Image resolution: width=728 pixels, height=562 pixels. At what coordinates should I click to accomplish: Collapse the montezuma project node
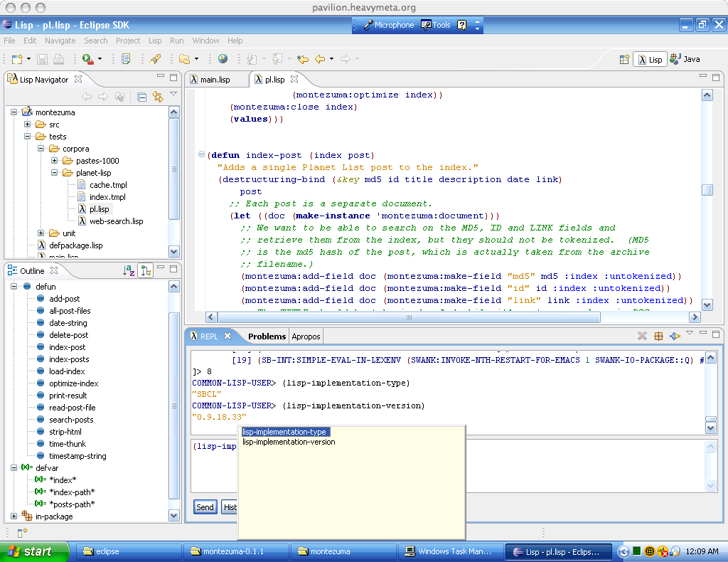pos(14,112)
